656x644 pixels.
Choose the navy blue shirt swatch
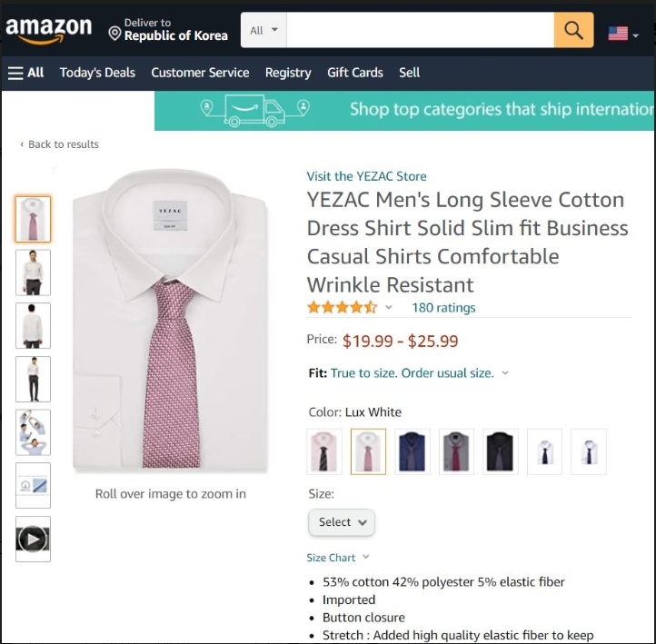(x=412, y=451)
